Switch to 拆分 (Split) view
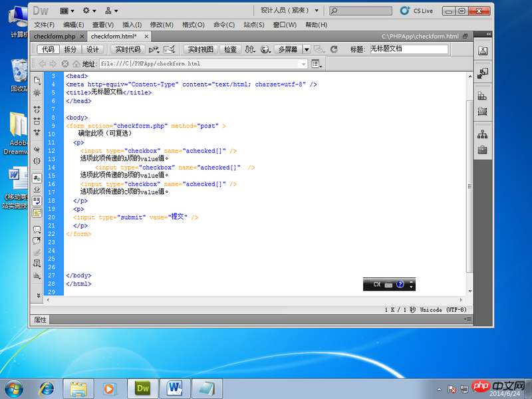Viewport: 532px width, 399px height. pyautogui.click(x=70, y=49)
